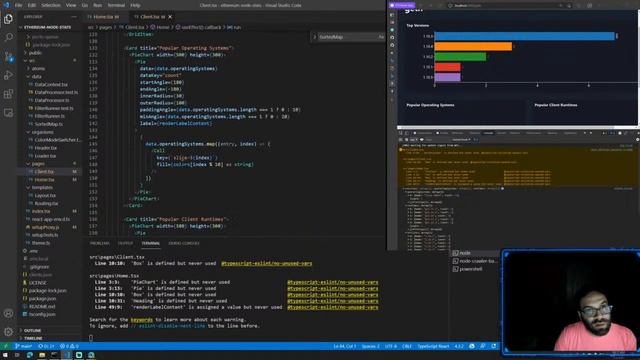Switch to the Debug Console panel tab
The width and height of the screenshot is (640, 360).
click(x=184, y=243)
